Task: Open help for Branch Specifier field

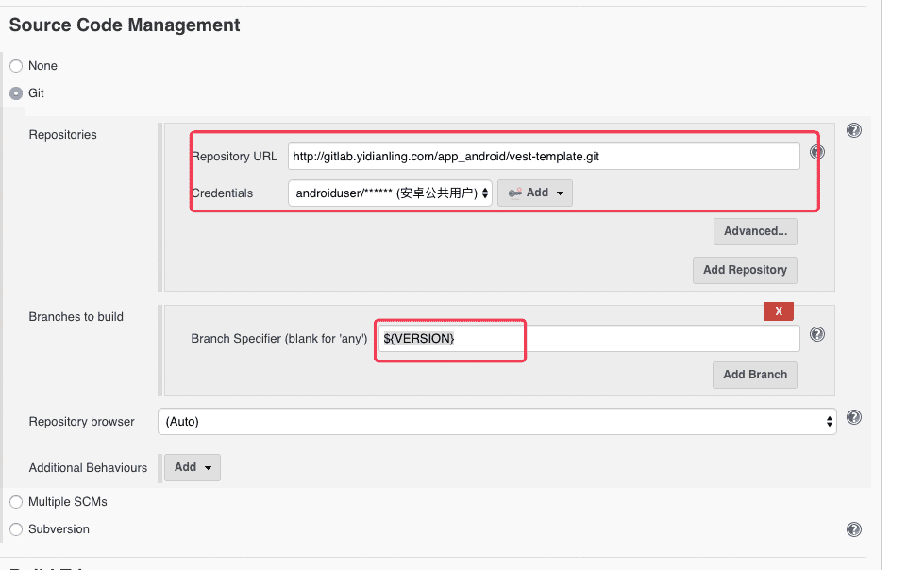Action: click(x=817, y=334)
